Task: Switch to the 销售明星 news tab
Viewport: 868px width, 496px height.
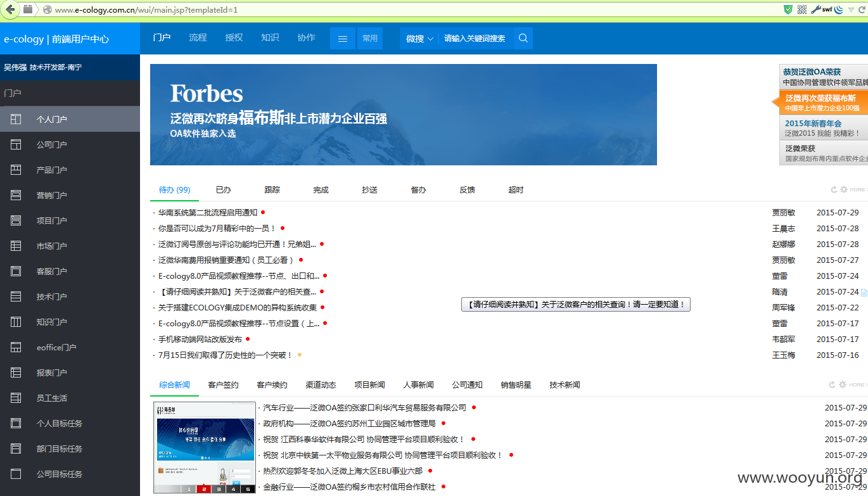Action: [x=516, y=385]
